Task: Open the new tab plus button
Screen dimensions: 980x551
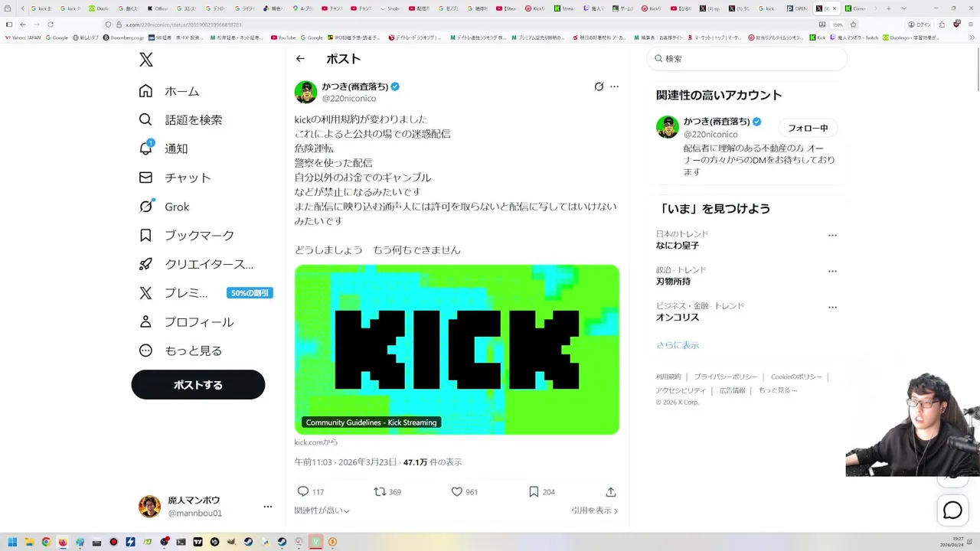Action: 888,8
